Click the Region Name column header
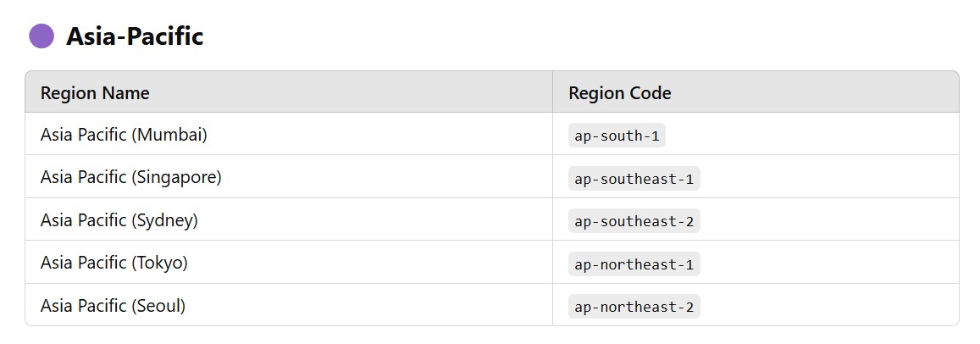Screen dimensions: 980x344 pyautogui.click(x=95, y=93)
